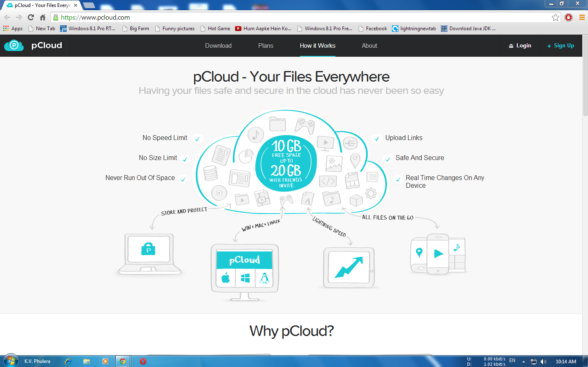This screenshot has width=588, height=367.
Task: Click the 'pCloud - Your Files Everywhere' heading
Action: tap(291, 77)
